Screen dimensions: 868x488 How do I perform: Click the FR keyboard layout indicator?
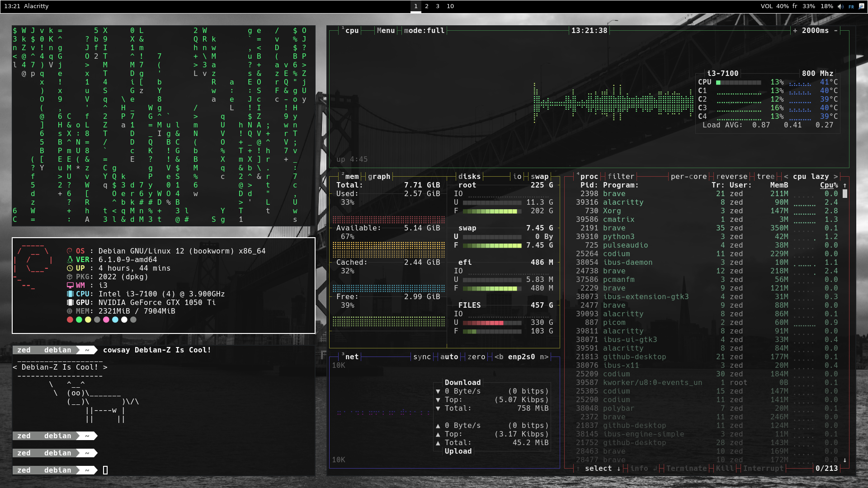point(851,6)
